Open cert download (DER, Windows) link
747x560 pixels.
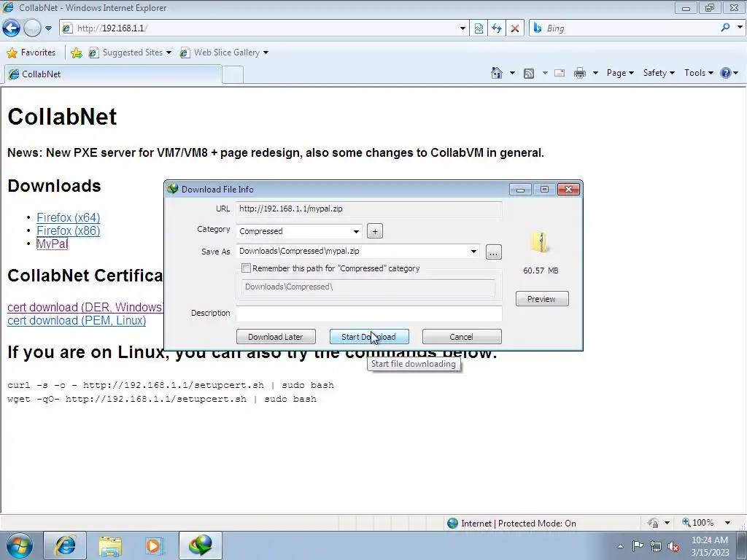point(85,307)
